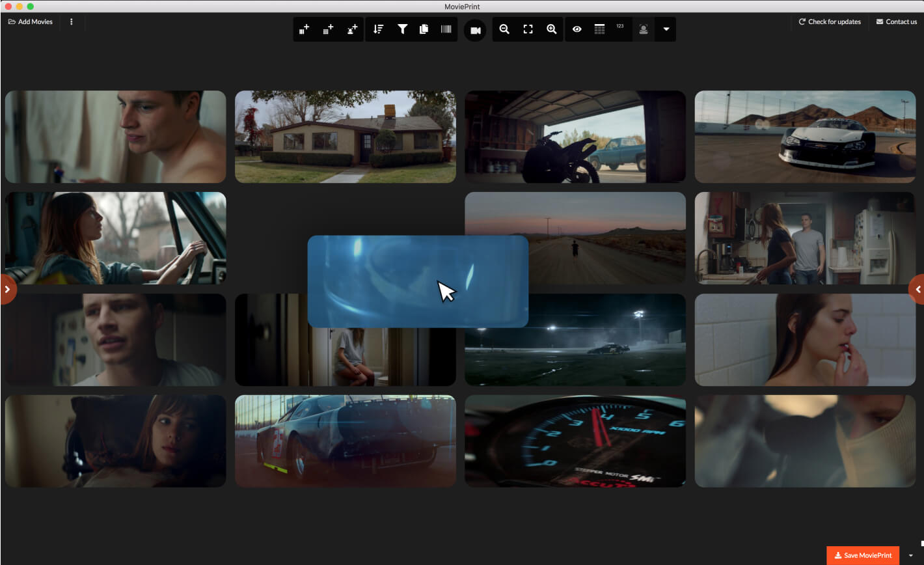Click the fit-to-screen brackets icon
This screenshot has width=924, height=565.
pos(528,29)
